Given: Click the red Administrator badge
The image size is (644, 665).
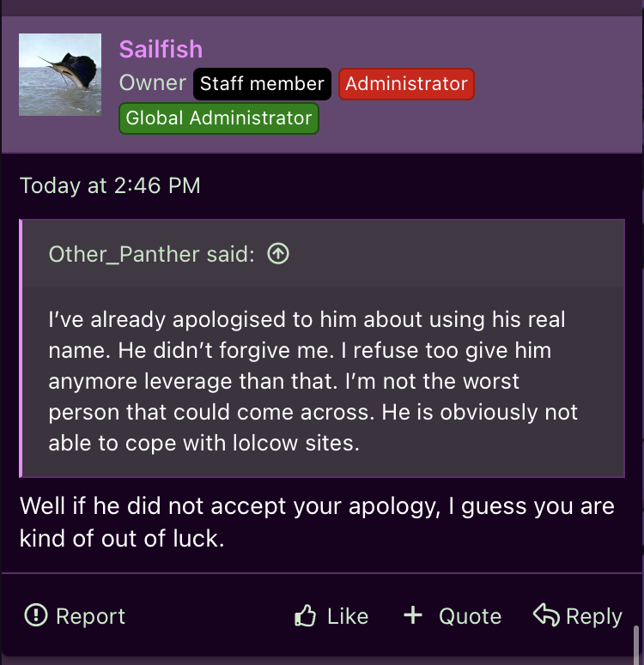Looking at the screenshot, I should [406, 84].
